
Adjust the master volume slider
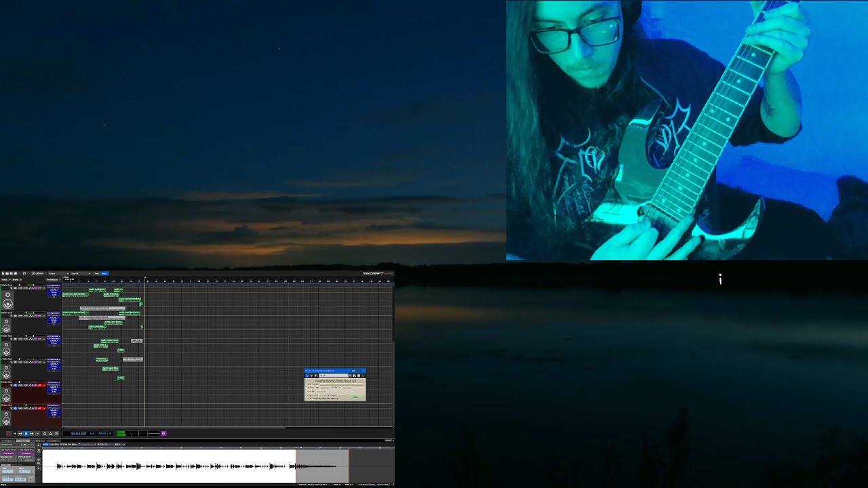pos(154,433)
